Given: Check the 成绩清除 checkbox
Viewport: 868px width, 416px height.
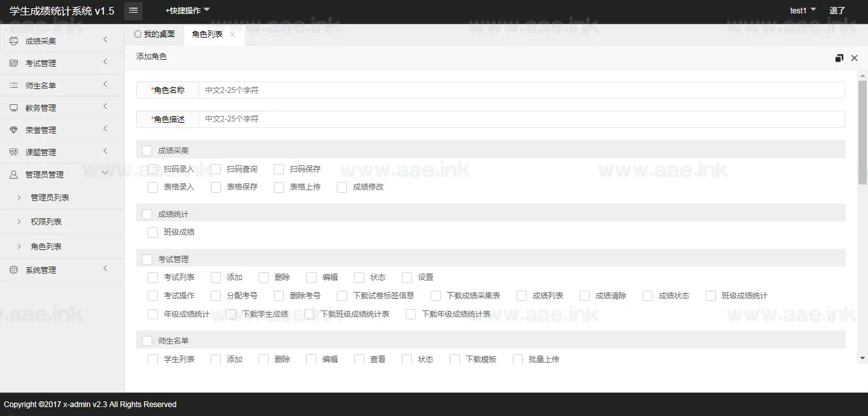Looking at the screenshot, I should point(585,296).
